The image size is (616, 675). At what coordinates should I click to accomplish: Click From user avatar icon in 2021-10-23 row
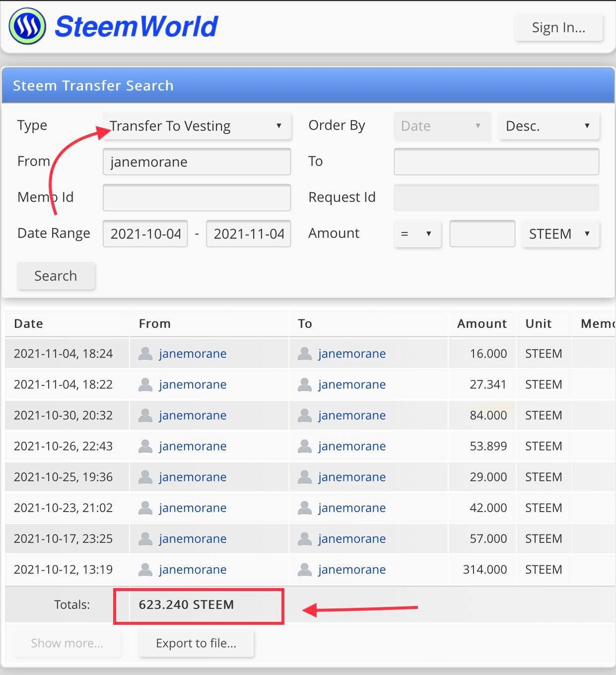point(145,508)
